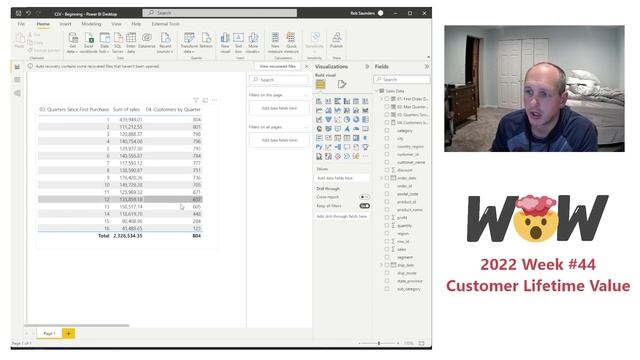This screenshot has height=360, width=640.
Task: Insert a Text box from ribbon
Action: coord(238,42)
